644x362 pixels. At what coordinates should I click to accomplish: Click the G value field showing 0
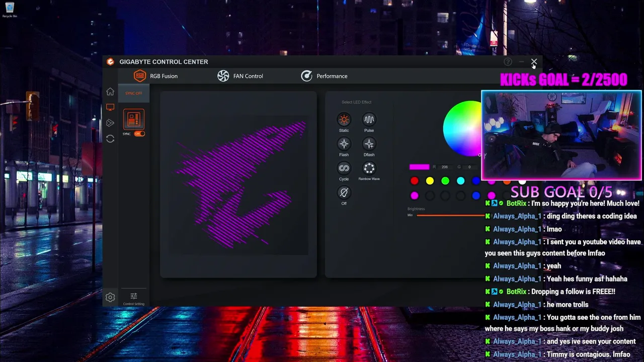[469, 167]
